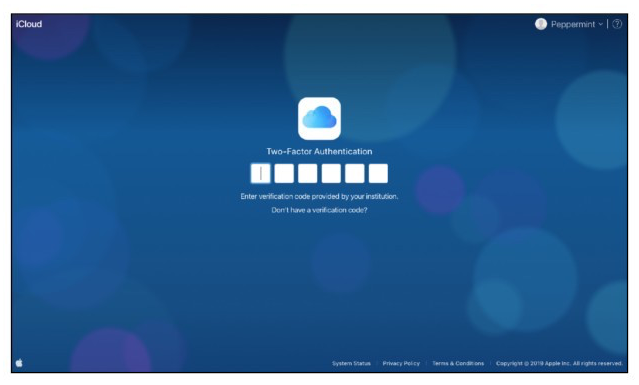Click the iCloud cloud app icon
This screenshot has width=639, height=385.
click(x=319, y=119)
